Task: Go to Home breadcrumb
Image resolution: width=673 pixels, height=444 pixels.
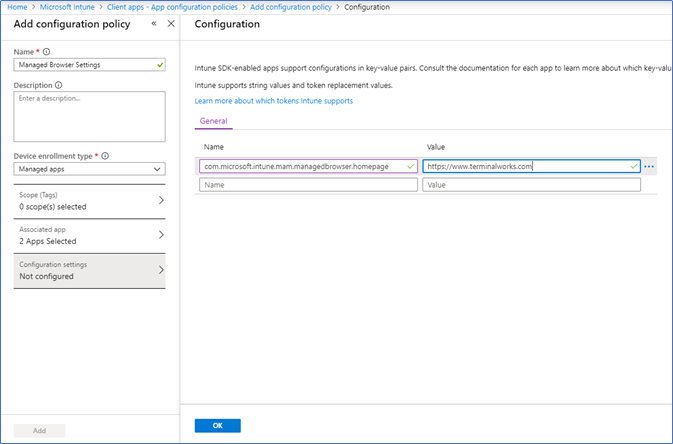Action: 17,7
